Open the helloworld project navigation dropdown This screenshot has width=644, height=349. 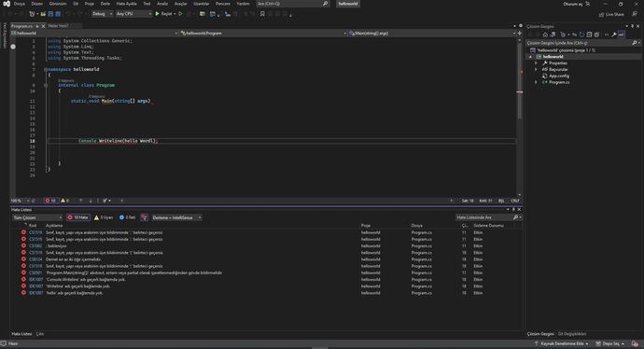95,34
